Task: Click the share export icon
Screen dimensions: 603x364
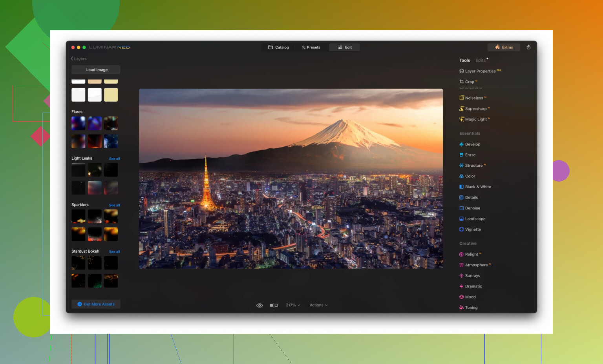Action: [528, 47]
